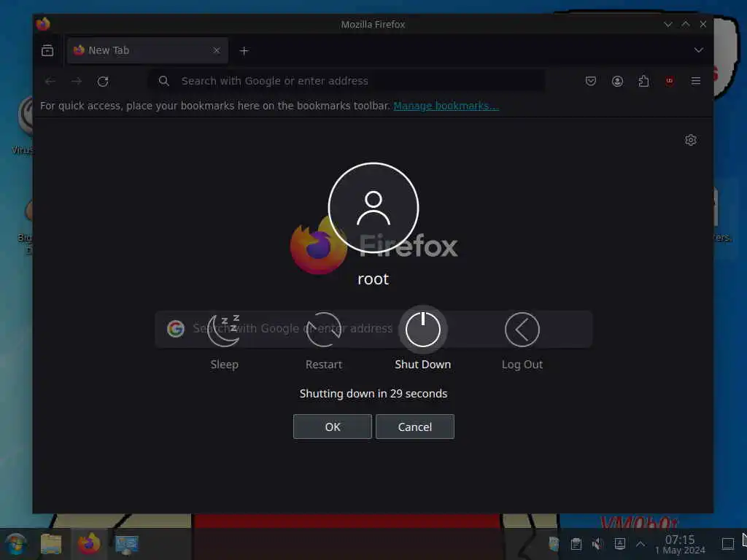This screenshot has width=747, height=560.
Task: Expand the list all tabs dropdown
Action: click(x=698, y=50)
